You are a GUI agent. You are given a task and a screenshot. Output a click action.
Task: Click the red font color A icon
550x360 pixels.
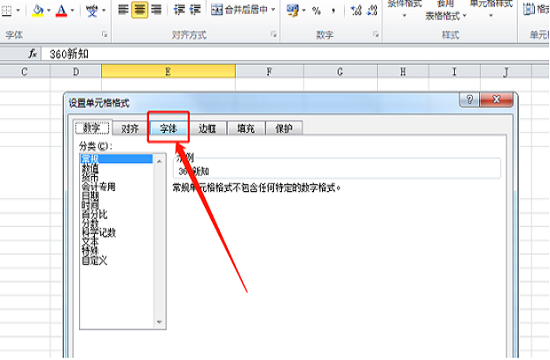[x=61, y=11]
